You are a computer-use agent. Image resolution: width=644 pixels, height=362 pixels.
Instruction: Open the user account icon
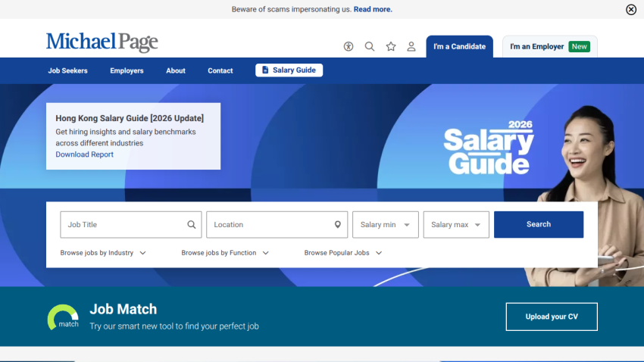click(x=411, y=46)
